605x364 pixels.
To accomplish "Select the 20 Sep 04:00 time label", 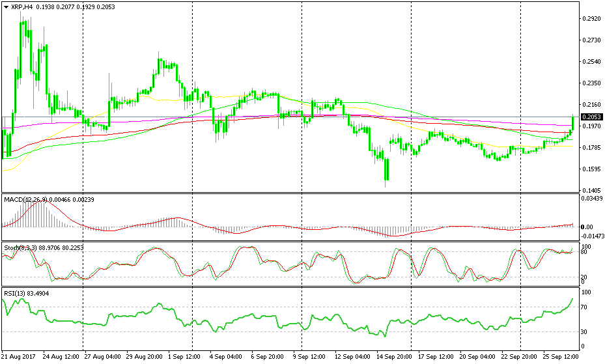I will coord(476,356).
